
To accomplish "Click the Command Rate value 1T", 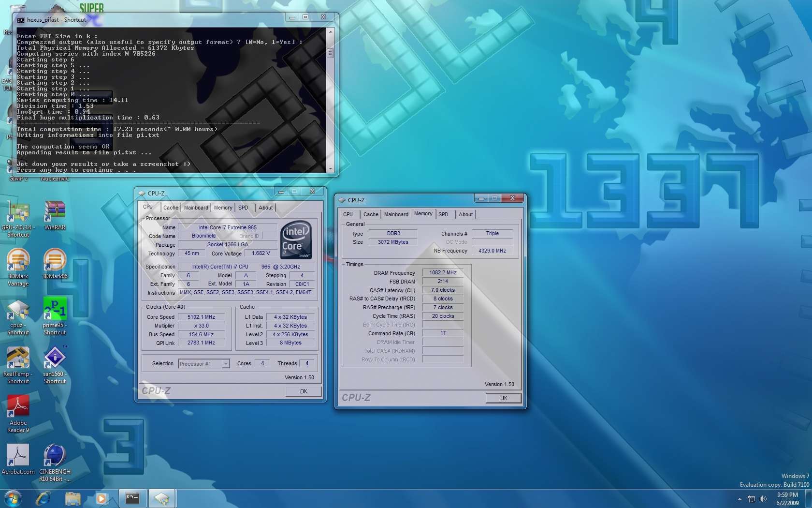I will [443, 333].
